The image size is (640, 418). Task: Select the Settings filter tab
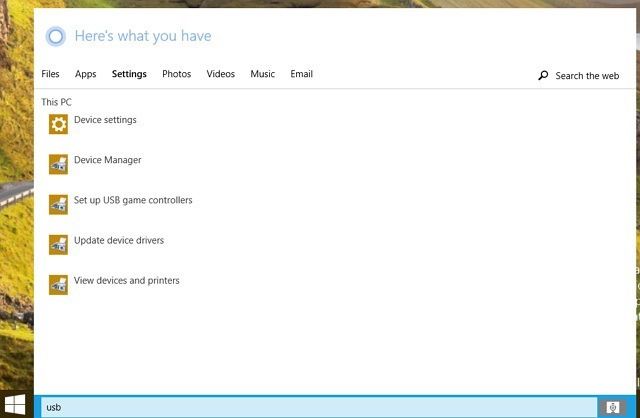coord(129,74)
